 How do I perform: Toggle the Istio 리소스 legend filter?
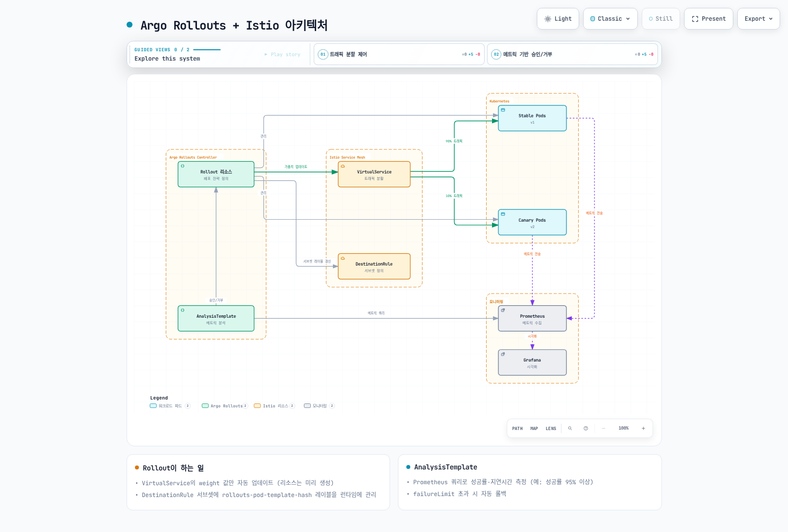(274, 406)
